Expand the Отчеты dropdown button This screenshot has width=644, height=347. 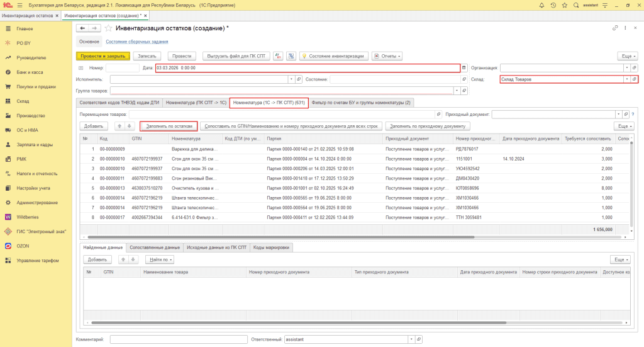pyautogui.click(x=387, y=55)
